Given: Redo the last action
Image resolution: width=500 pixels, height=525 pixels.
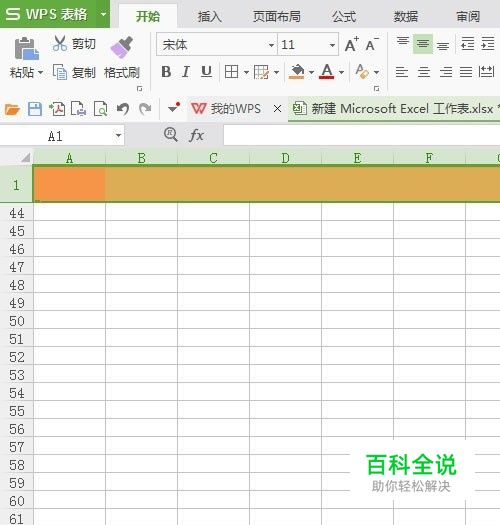Looking at the screenshot, I should point(145,109).
